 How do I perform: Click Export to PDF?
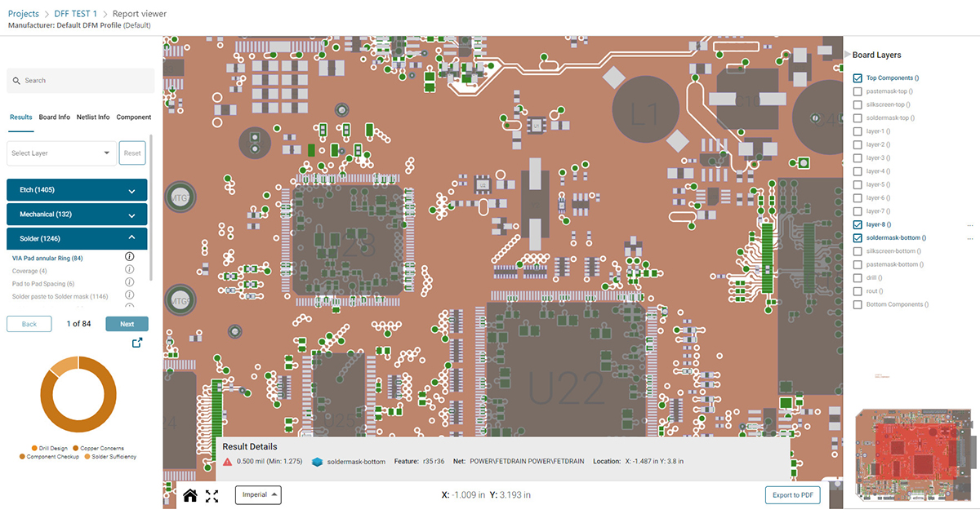[791, 494]
